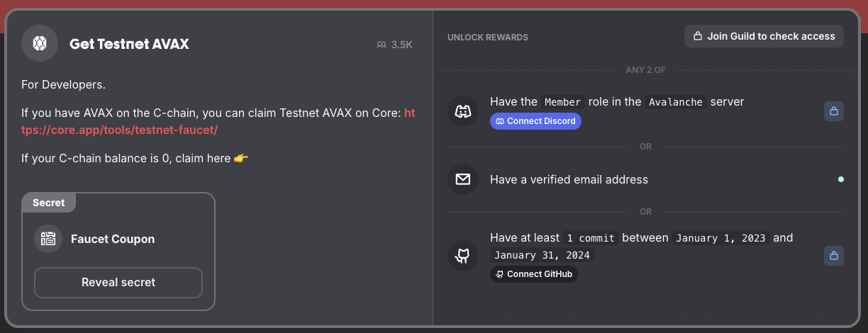
Task: Click the email envelope requirement icon
Action: [463, 179]
